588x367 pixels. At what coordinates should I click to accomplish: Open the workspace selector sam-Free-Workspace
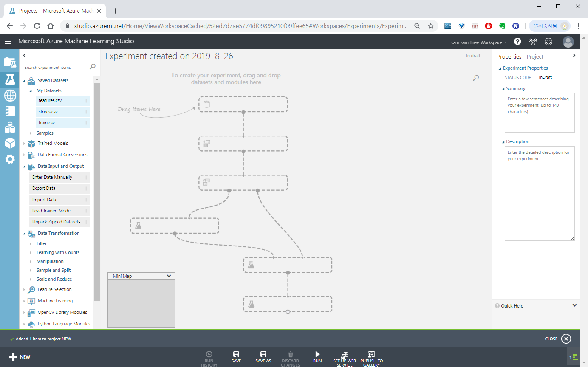[479, 42]
